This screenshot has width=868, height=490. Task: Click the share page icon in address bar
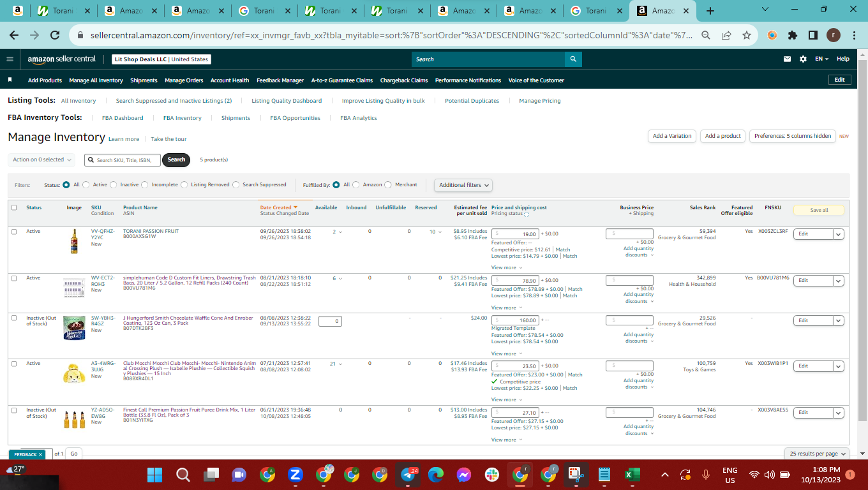[726, 36]
